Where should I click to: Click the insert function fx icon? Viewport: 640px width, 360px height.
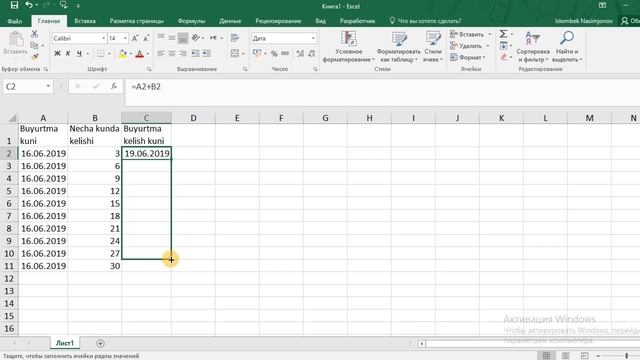(114, 86)
